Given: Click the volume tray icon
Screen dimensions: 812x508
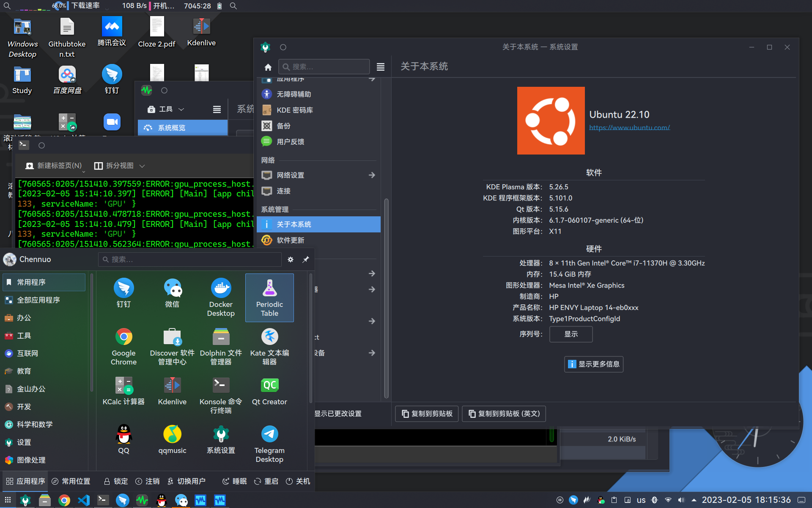Looking at the screenshot, I should pos(681,500).
